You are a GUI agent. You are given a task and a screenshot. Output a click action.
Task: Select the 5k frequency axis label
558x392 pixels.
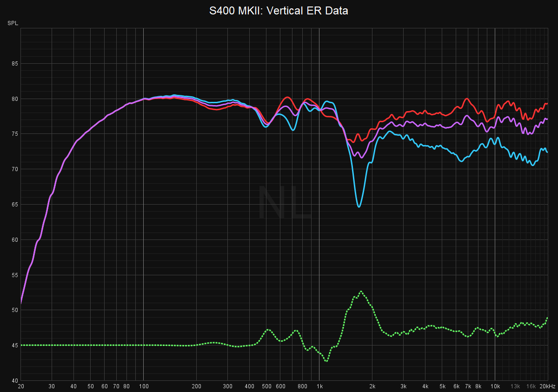442,386
